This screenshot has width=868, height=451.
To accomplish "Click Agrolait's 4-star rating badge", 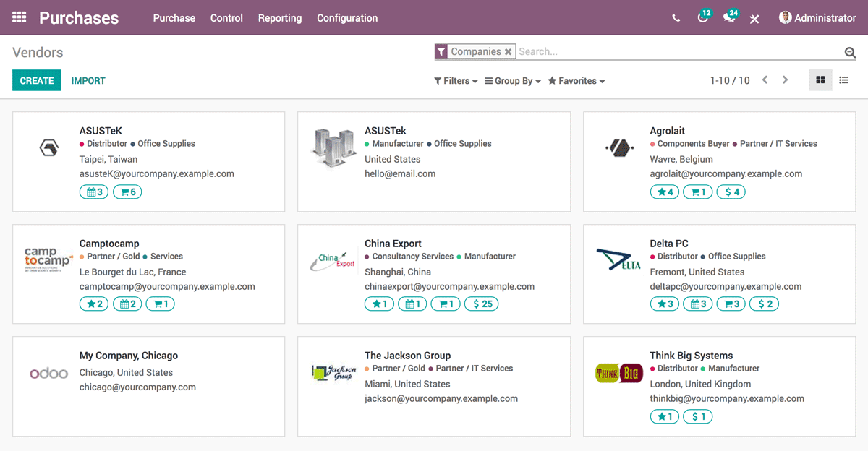I will tap(665, 192).
